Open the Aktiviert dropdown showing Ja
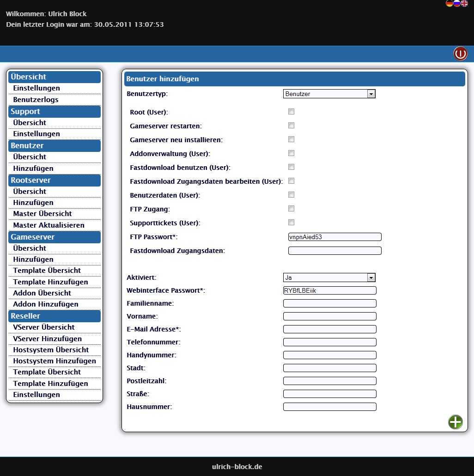 [329, 277]
